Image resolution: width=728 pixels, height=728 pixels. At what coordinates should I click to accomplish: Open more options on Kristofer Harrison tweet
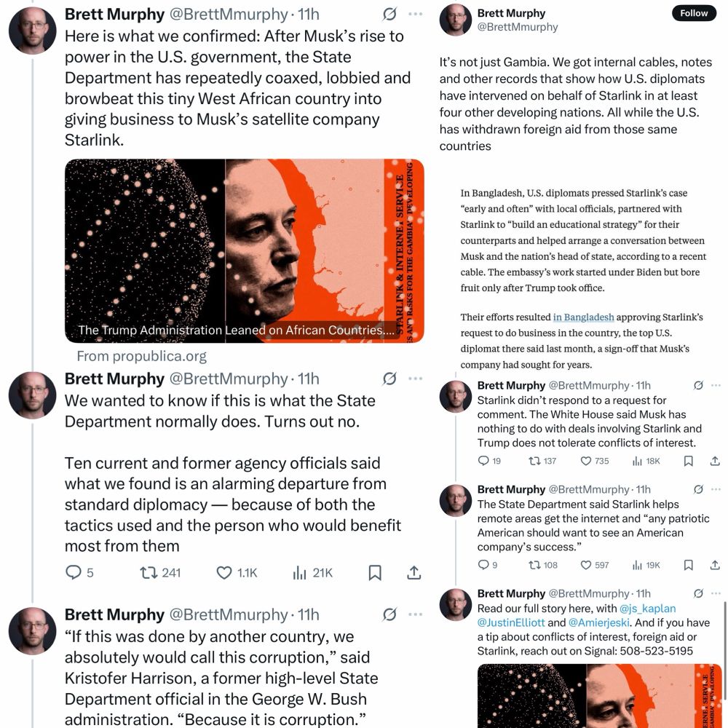(415, 614)
